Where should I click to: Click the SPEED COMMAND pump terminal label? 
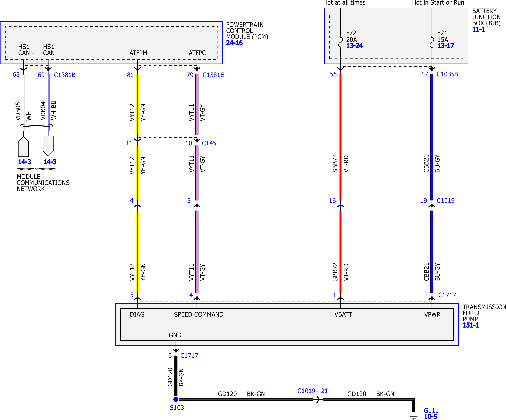199,314
